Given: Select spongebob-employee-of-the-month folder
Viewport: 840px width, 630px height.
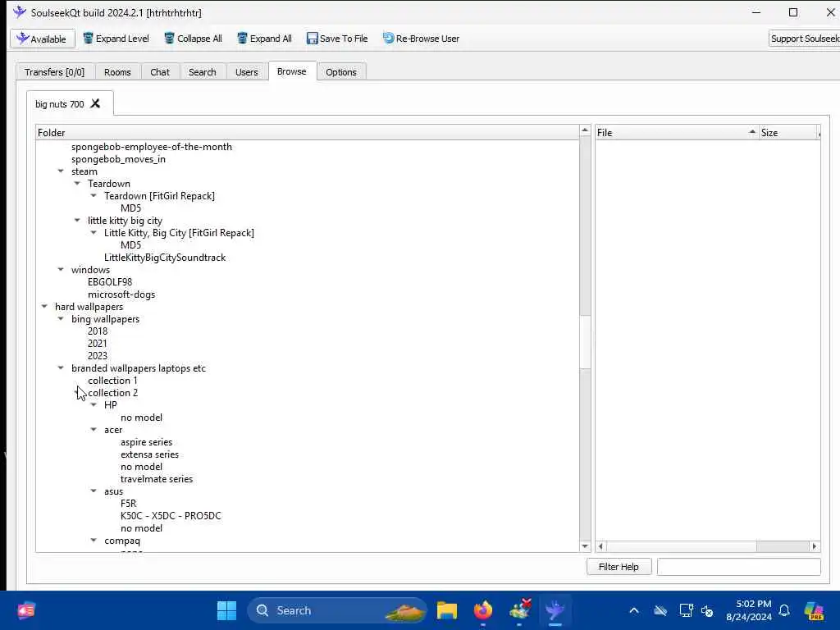Looking at the screenshot, I should (x=152, y=147).
